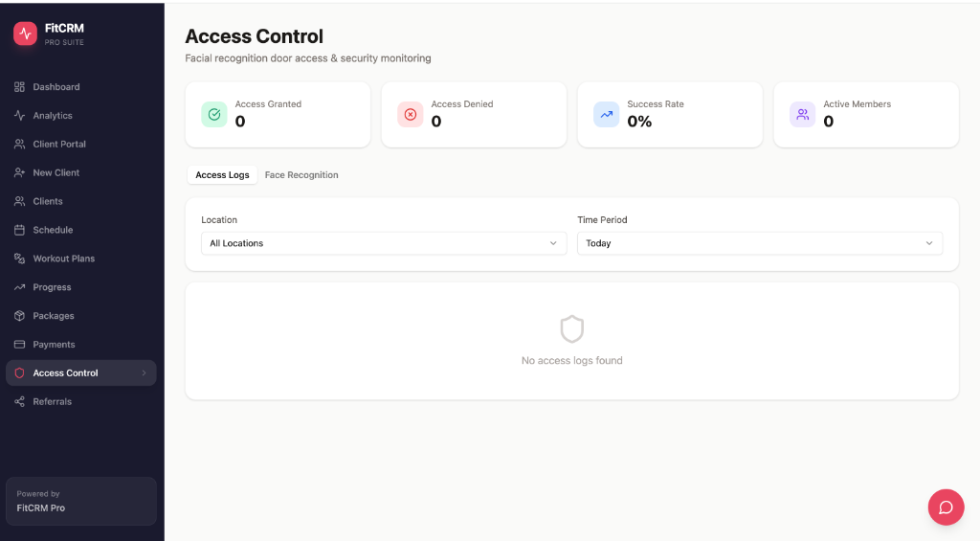Click the Success Rate 0% value
The height and width of the screenshot is (541, 980).
pos(639,122)
